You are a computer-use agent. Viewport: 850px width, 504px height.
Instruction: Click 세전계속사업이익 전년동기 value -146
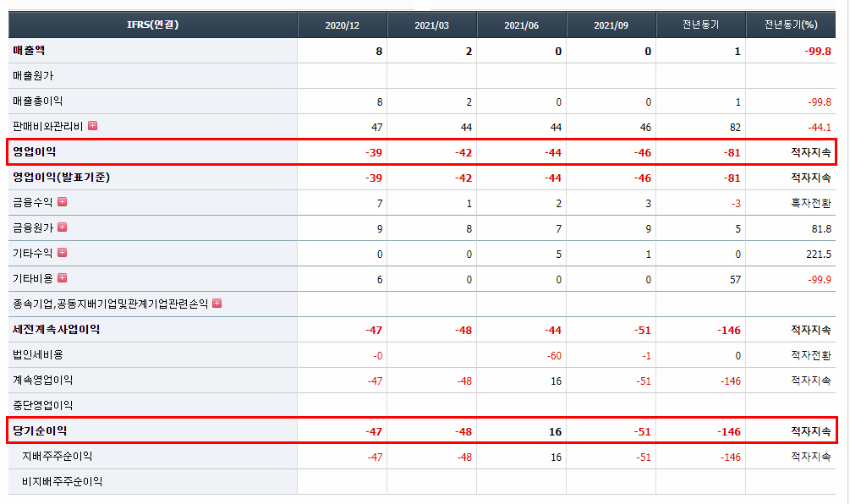[729, 331]
